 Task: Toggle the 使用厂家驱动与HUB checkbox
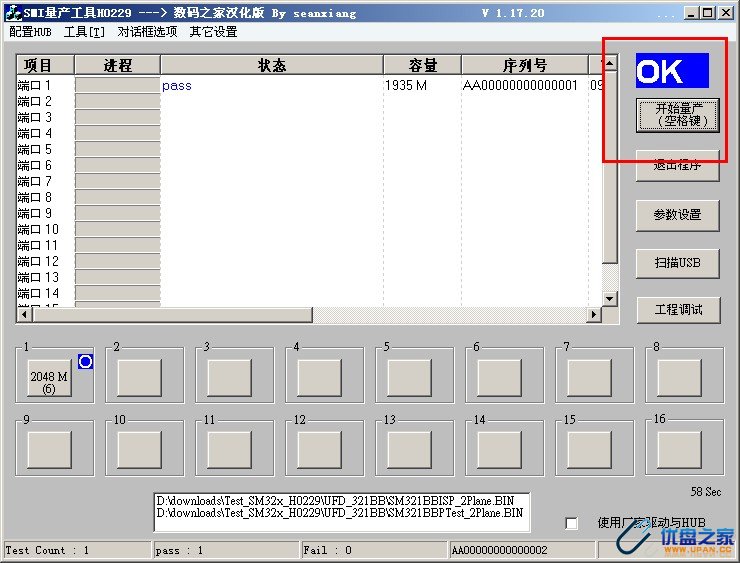[572, 523]
